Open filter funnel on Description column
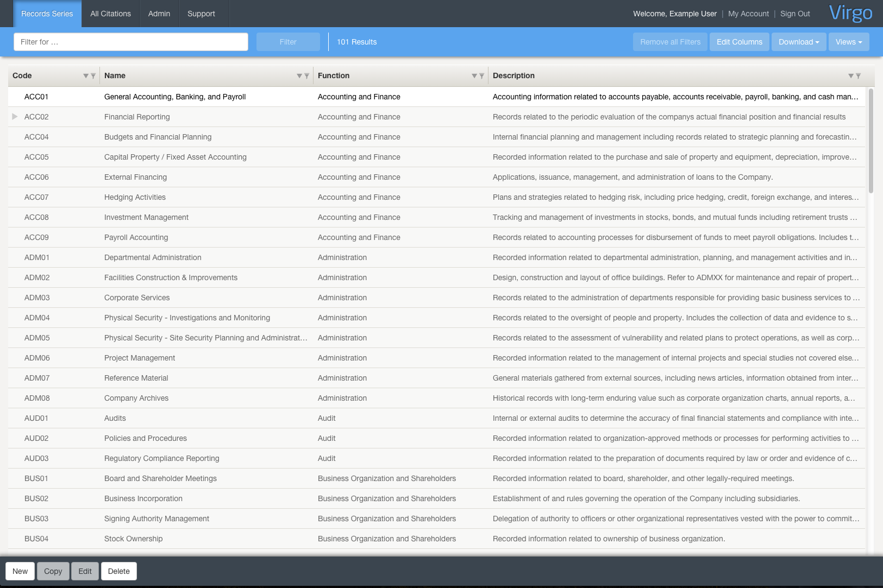Screen dimensions: 883x588 pyautogui.click(x=858, y=76)
